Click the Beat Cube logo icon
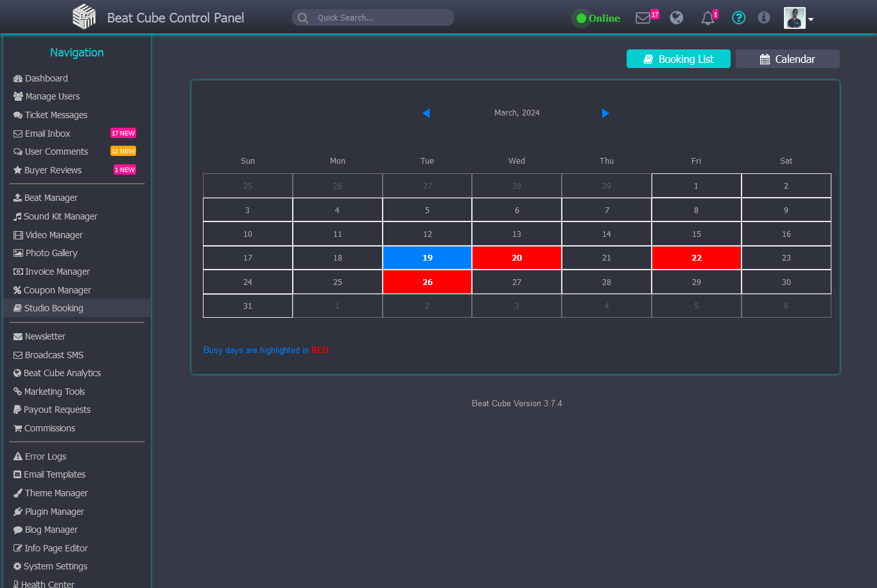The height and width of the screenshot is (588, 877). point(84,17)
